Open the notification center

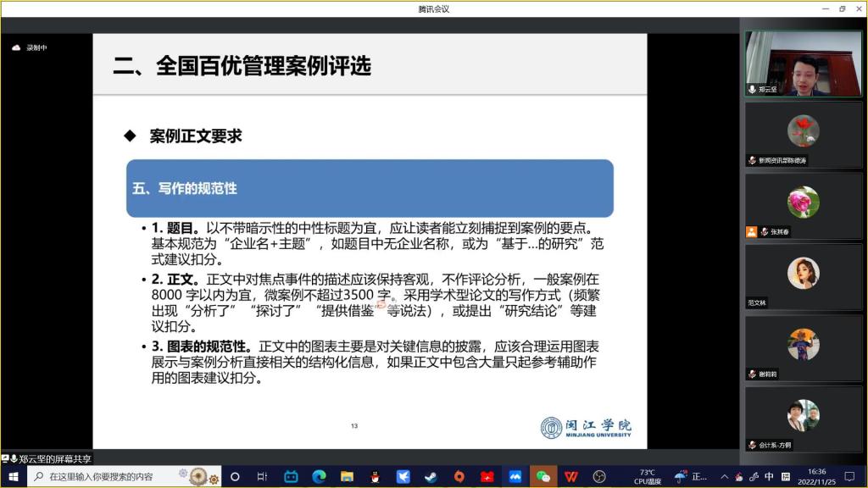click(x=849, y=476)
